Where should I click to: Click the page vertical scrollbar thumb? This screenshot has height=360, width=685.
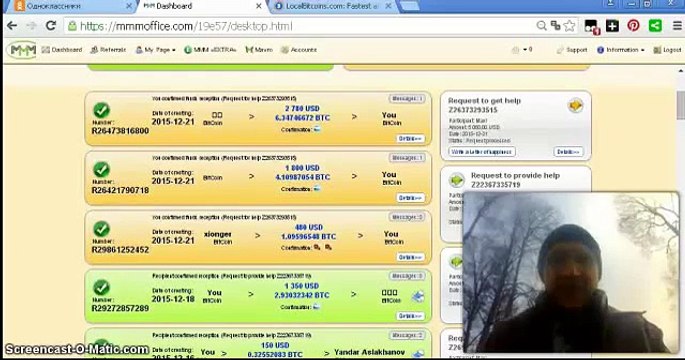click(681, 105)
